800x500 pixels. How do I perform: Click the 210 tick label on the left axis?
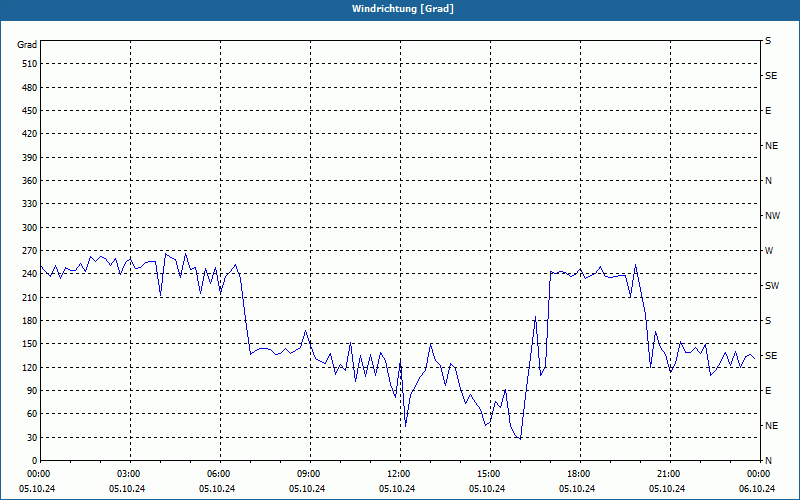[x=30, y=297]
